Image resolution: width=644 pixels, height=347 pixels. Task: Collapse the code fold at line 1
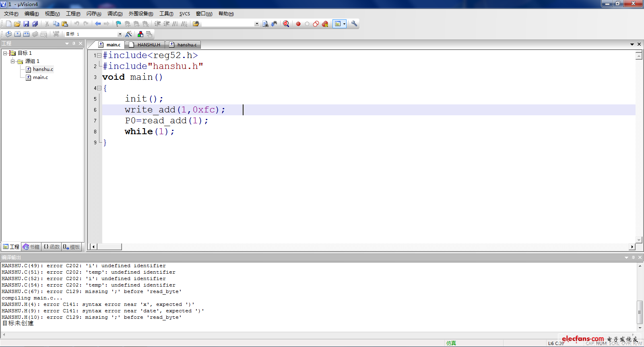[99, 55]
